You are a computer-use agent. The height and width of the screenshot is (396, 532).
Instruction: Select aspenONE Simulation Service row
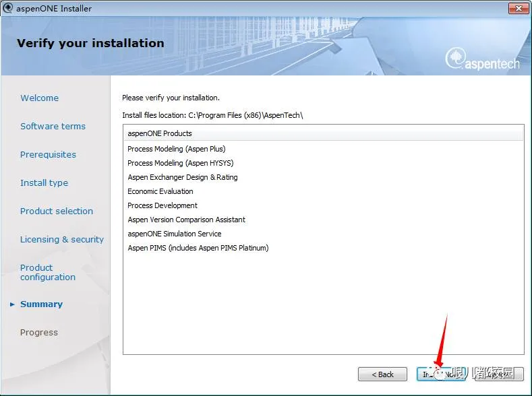[324, 234]
